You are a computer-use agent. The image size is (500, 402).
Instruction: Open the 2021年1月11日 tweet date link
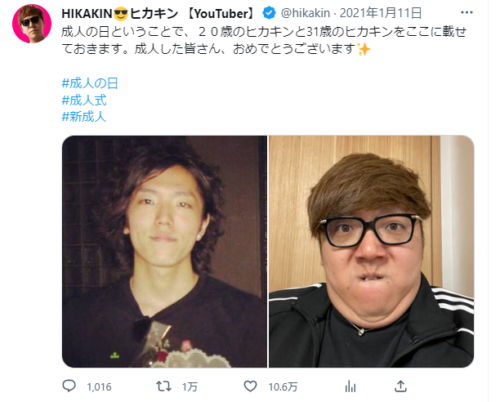point(381,13)
